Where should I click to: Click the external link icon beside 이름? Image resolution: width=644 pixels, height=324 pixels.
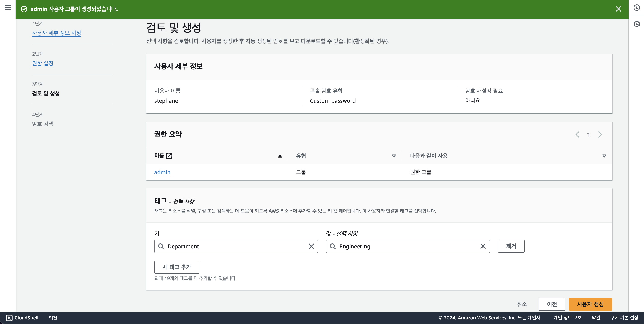click(169, 156)
